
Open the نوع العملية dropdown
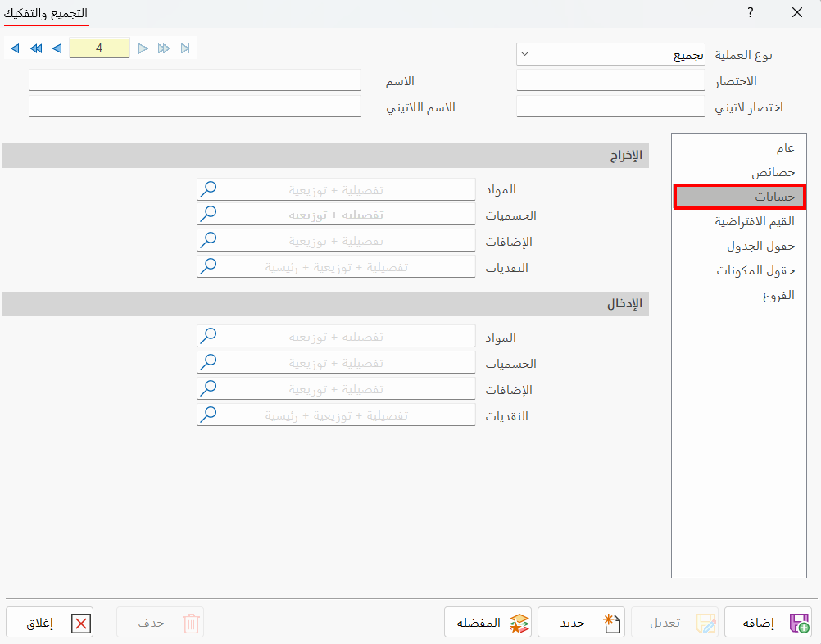(x=610, y=54)
